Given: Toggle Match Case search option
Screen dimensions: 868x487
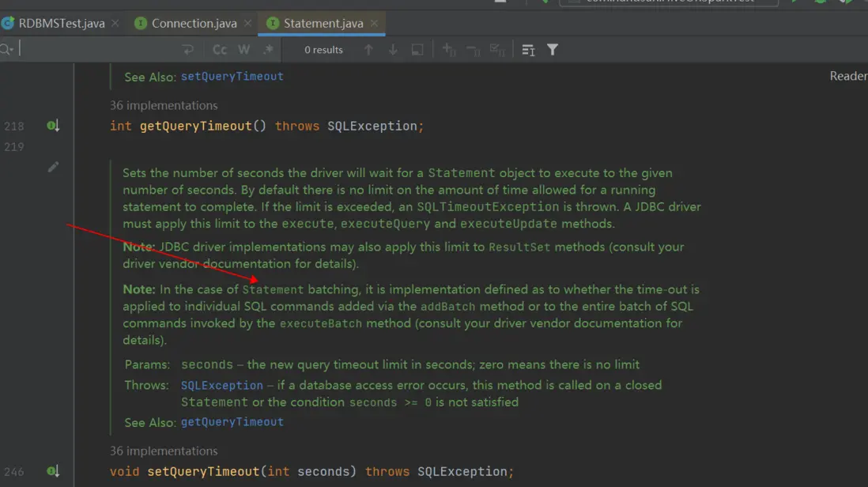Looking at the screenshot, I should (x=220, y=50).
